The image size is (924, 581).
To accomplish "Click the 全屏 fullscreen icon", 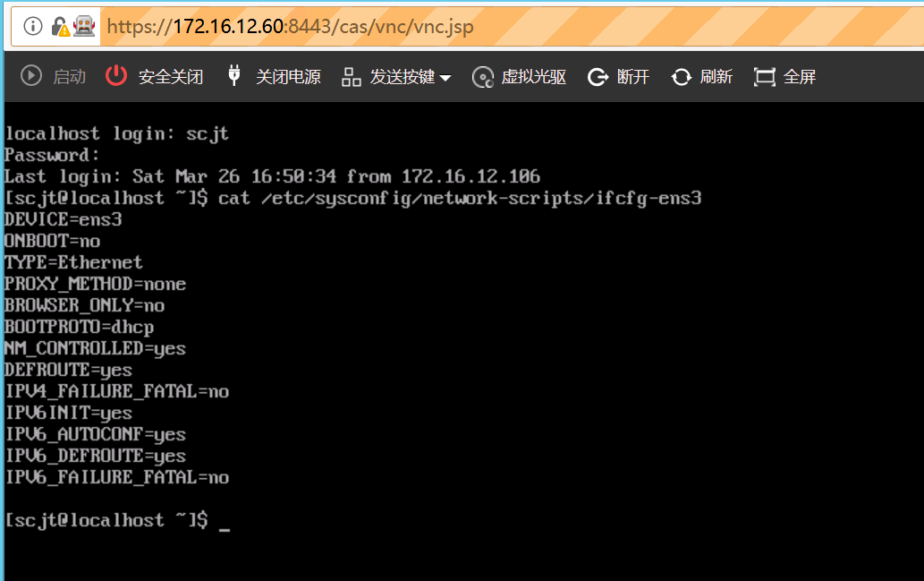I will pyautogui.click(x=764, y=77).
